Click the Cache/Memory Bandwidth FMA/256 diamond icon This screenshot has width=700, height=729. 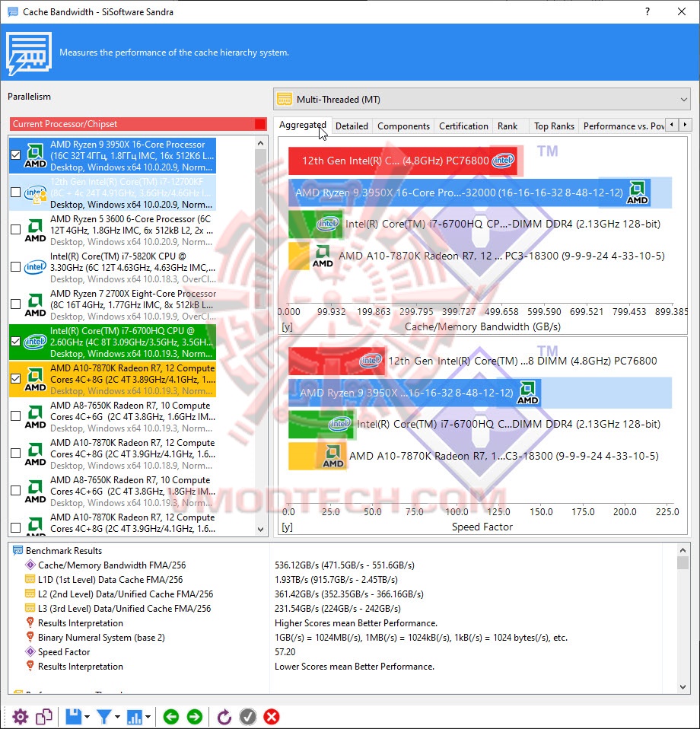click(x=30, y=565)
